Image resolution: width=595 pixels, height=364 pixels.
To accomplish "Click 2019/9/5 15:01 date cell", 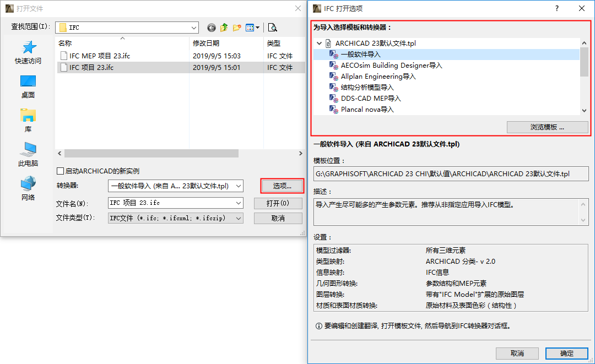I will coord(217,68).
